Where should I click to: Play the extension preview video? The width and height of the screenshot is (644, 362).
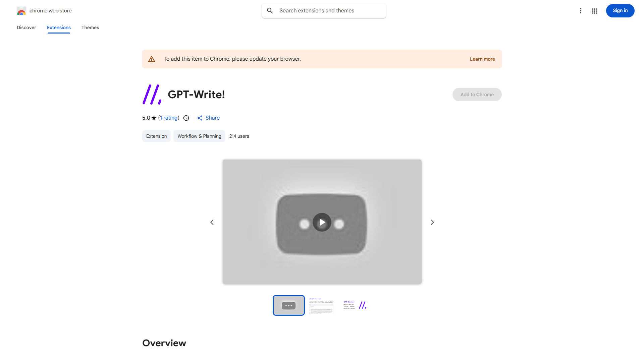(322, 222)
